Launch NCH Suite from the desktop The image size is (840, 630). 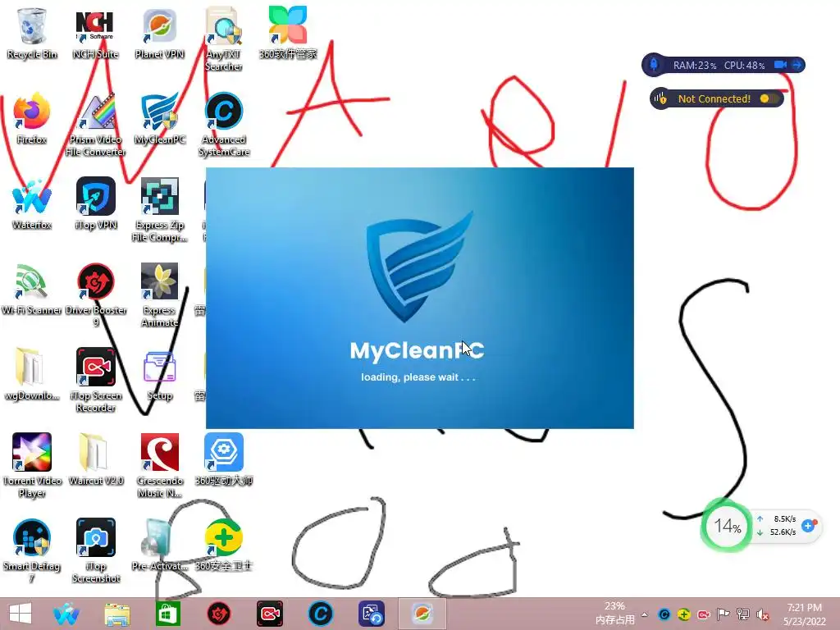[x=95, y=34]
